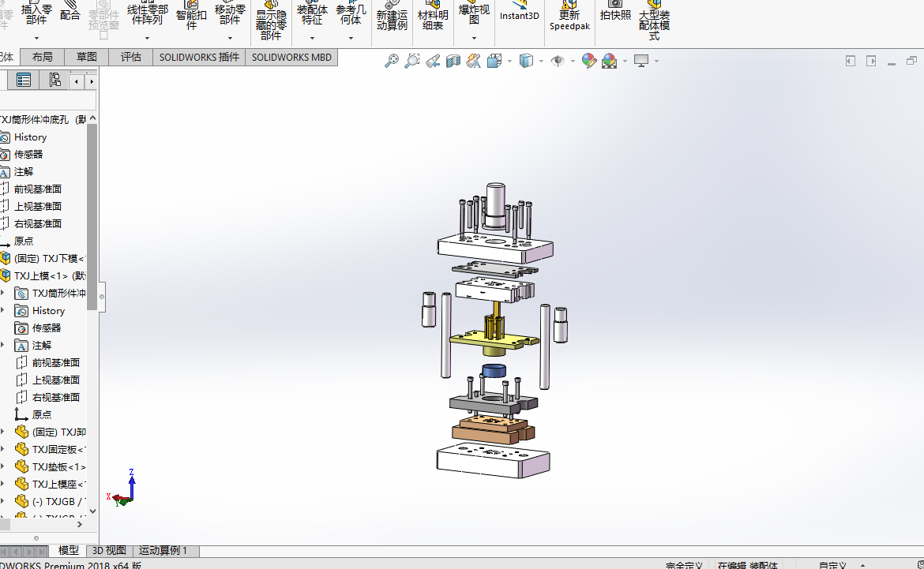The width and height of the screenshot is (924, 569).
Task: Open the SOLIDWORKS 插件 tab
Action: pyautogui.click(x=199, y=57)
